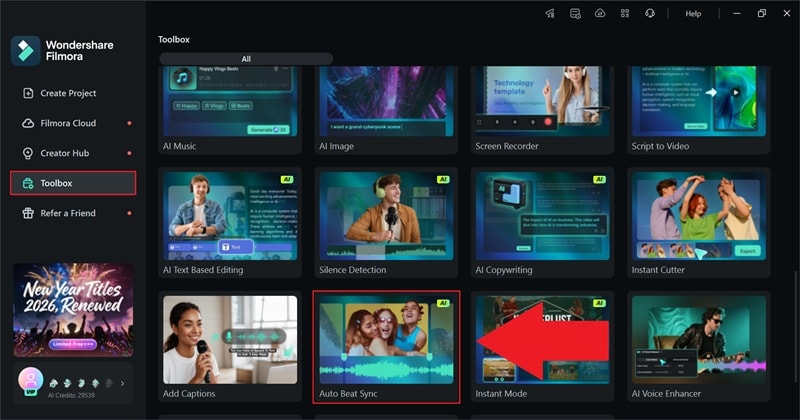Click the Refer a Friend label
800x420 pixels.
68,213
